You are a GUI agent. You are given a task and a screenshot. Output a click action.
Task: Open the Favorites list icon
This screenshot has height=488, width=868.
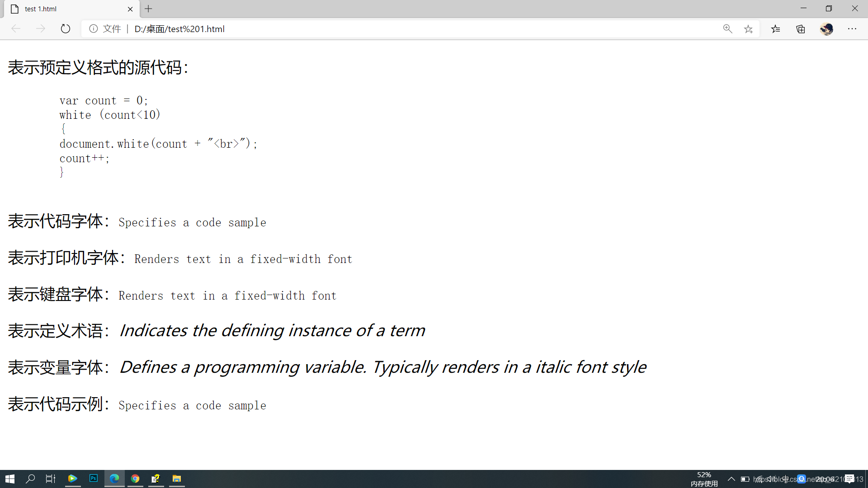click(776, 29)
